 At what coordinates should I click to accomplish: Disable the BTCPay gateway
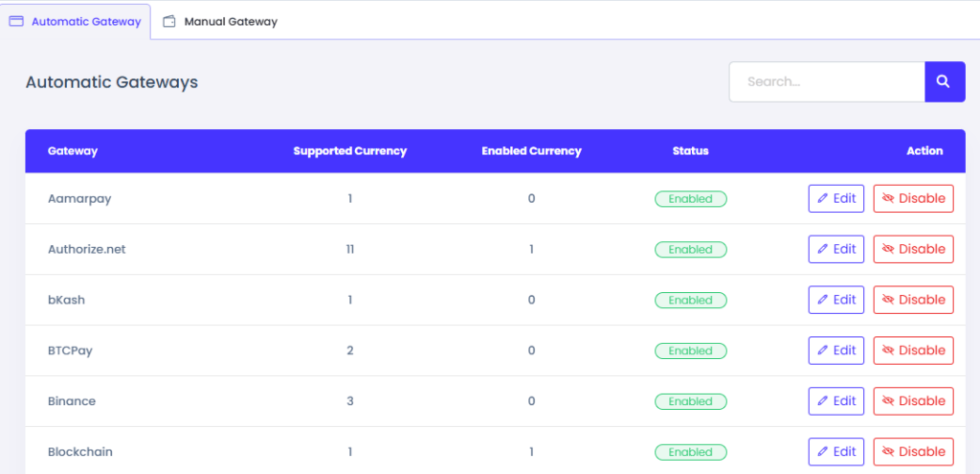coord(913,350)
